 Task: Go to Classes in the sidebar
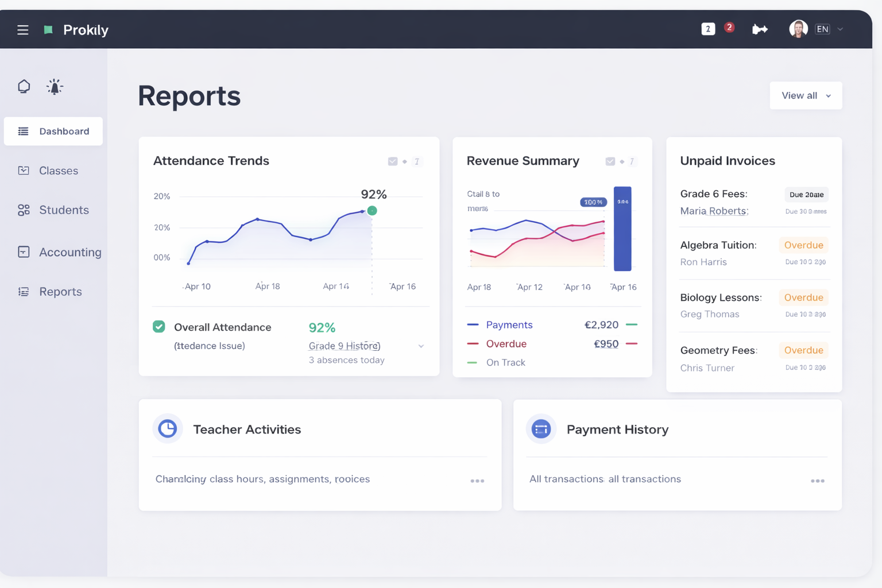[58, 171]
